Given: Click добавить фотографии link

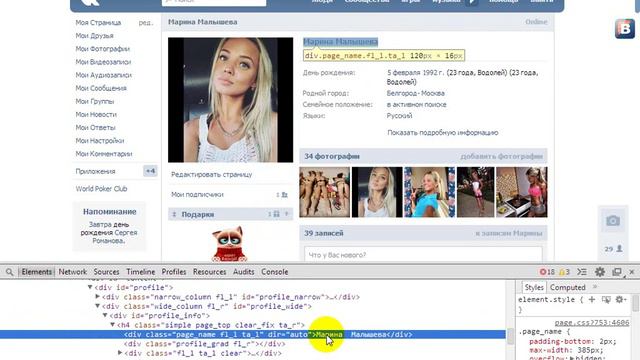Looking at the screenshot, I should (x=501, y=156).
